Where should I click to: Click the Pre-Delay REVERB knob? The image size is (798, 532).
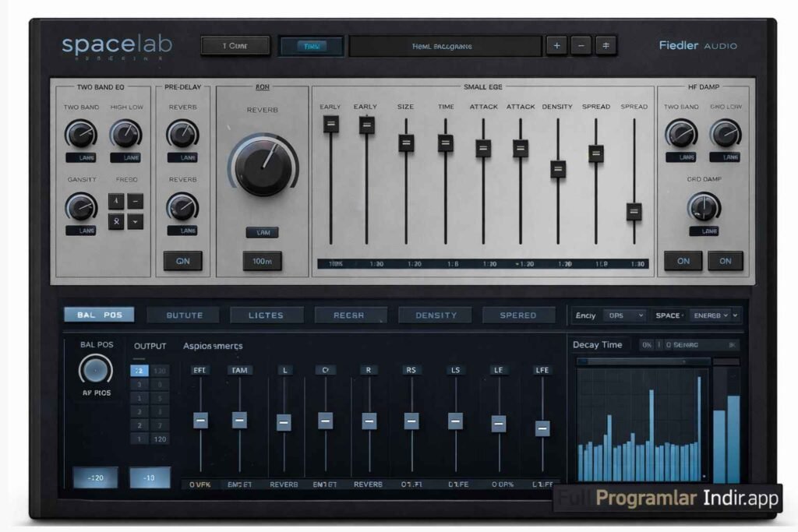[184, 132]
